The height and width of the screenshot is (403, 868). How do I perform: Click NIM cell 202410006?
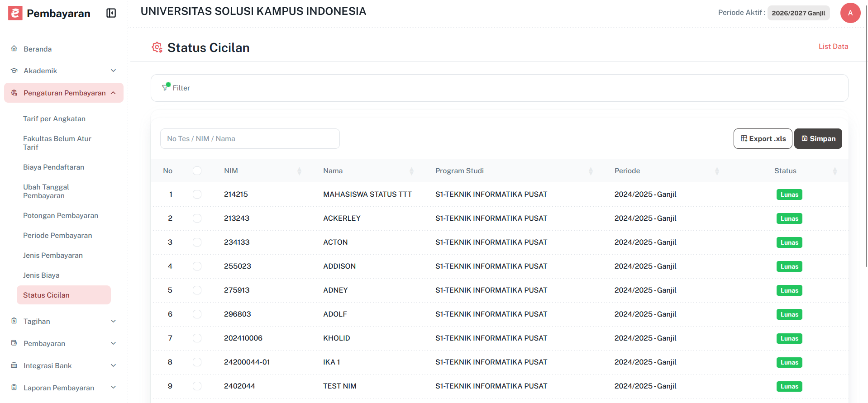(243, 338)
